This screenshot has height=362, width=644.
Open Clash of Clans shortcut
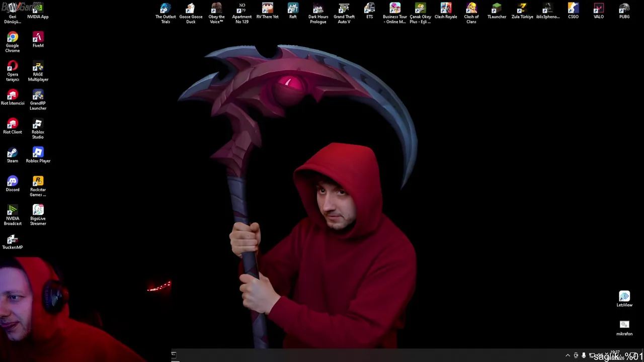[x=471, y=13]
